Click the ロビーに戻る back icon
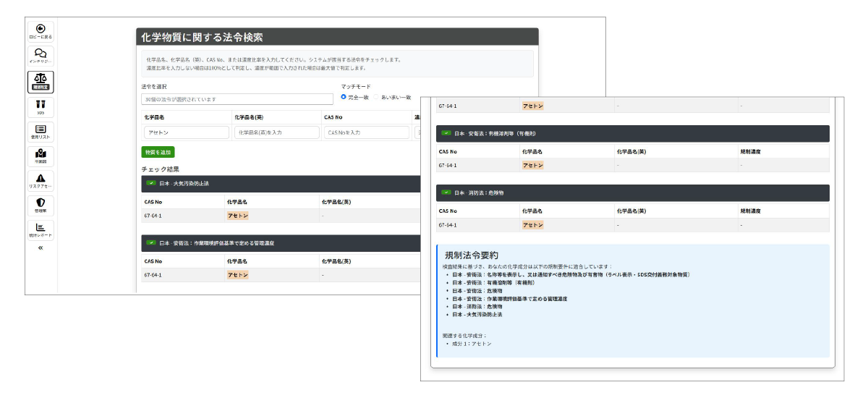The width and height of the screenshot is (868, 398). pos(41,30)
